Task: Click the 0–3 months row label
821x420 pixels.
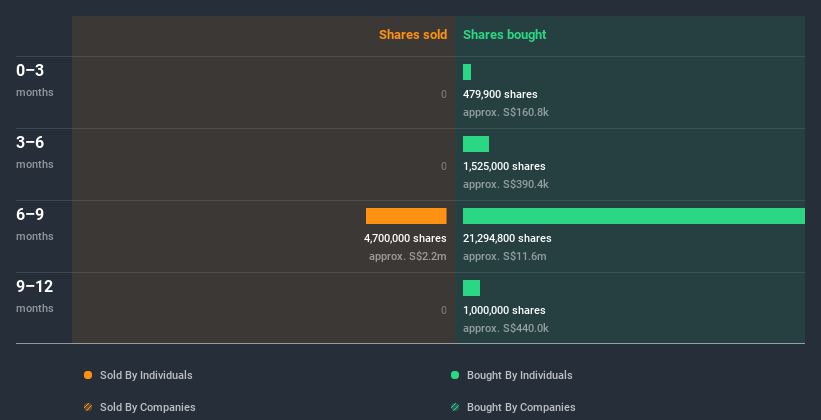Action: click(35, 80)
